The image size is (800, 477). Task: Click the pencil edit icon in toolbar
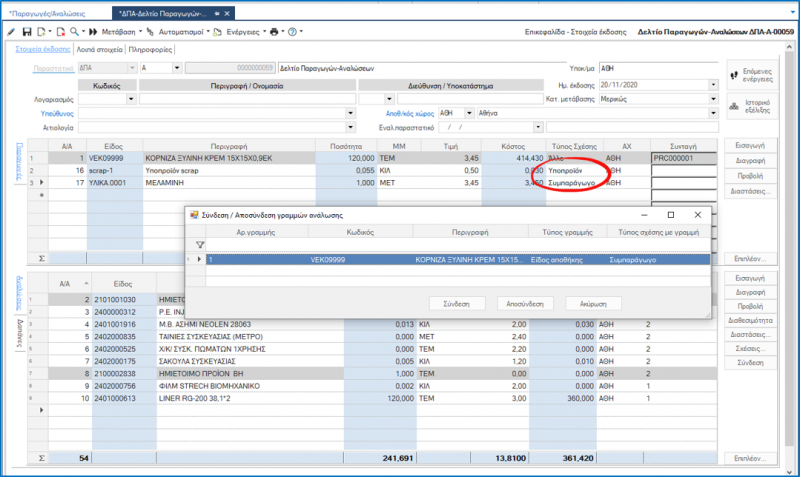pos(11,32)
